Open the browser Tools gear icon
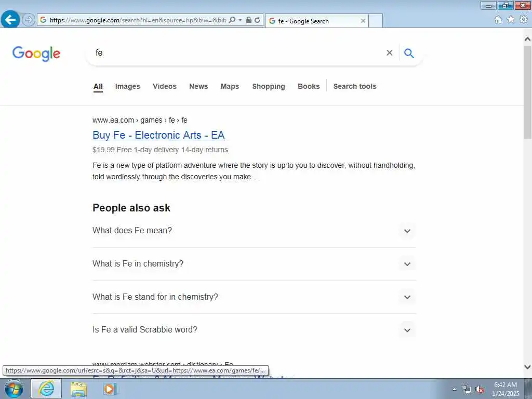Screen dimensions: 532x399 point(524,19)
